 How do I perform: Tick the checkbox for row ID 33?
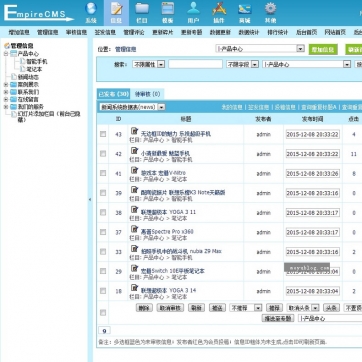coord(103,252)
